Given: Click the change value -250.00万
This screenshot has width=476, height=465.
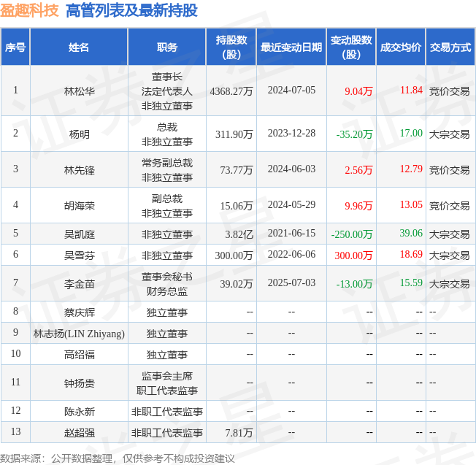Looking at the screenshot, I should coord(352,234).
